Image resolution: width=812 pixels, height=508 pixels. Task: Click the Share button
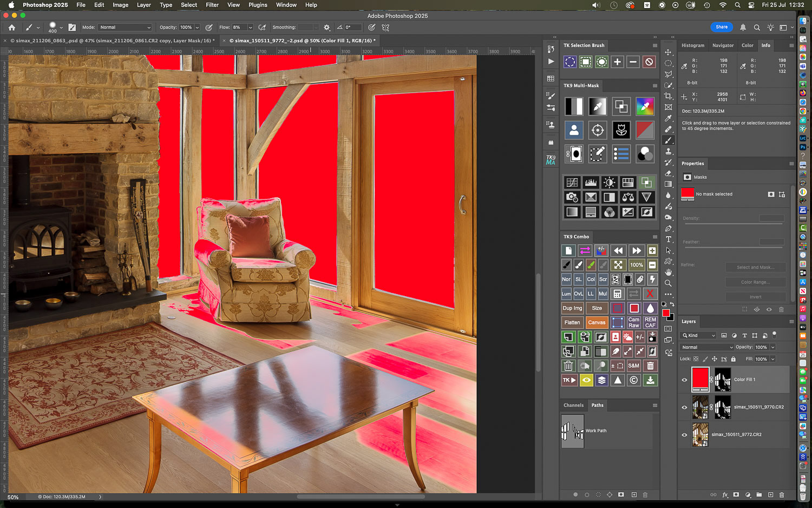[722, 27]
